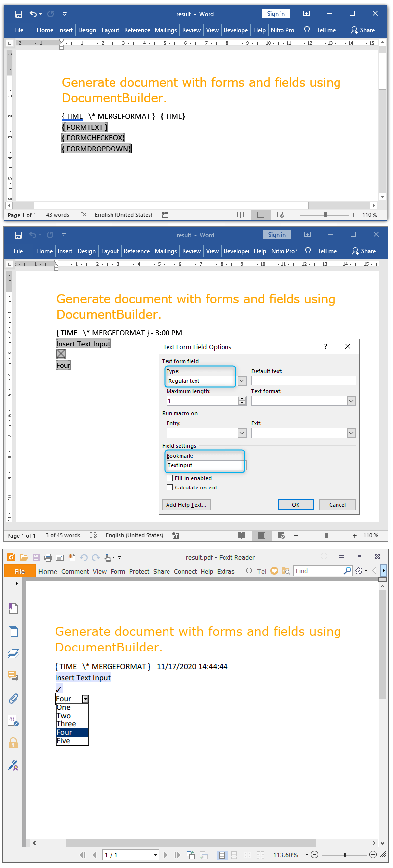The height and width of the screenshot is (868, 393).
Task: Open the Layers panel in Foxit sidebar
Action: pyautogui.click(x=13, y=653)
